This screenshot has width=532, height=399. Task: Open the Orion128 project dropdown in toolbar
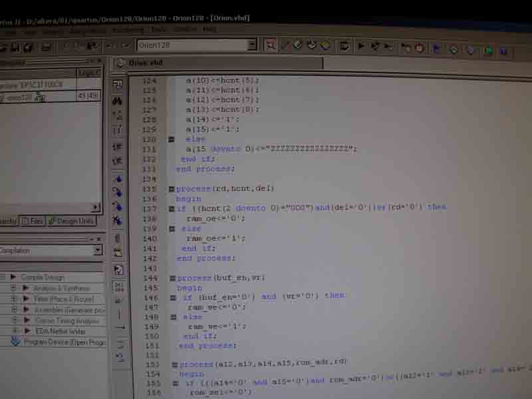pyautogui.click(x=252, y=45)
